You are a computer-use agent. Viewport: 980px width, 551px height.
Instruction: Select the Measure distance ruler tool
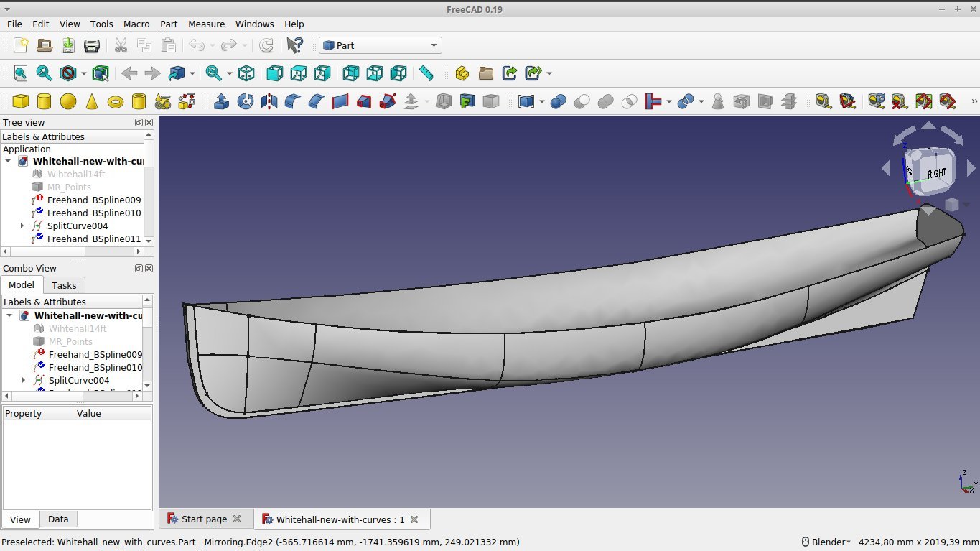(x=426, y=73)
